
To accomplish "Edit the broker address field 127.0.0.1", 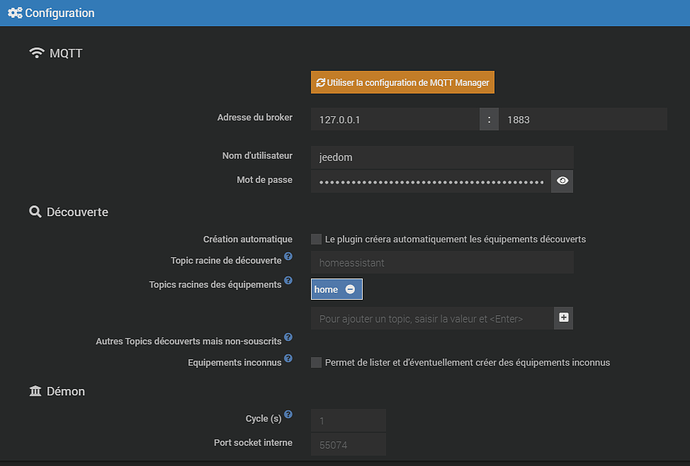I will [x=394, y=119].
